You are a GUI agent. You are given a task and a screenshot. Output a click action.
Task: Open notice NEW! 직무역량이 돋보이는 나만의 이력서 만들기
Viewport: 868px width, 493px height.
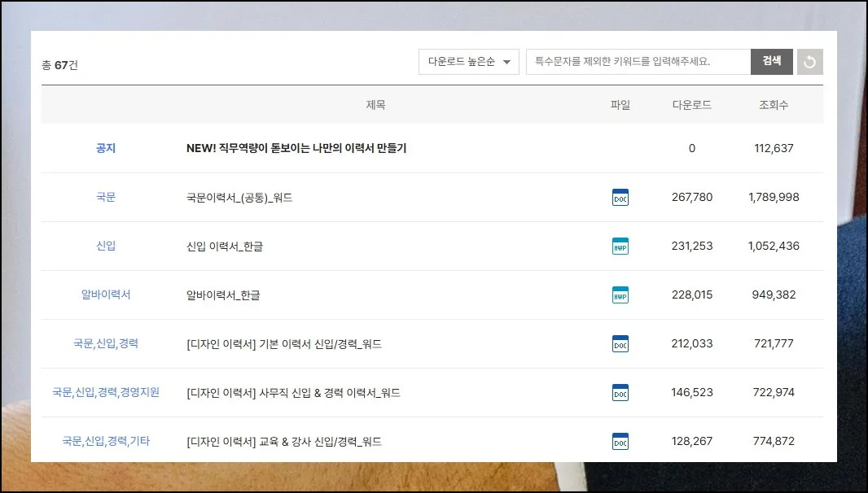296,148
